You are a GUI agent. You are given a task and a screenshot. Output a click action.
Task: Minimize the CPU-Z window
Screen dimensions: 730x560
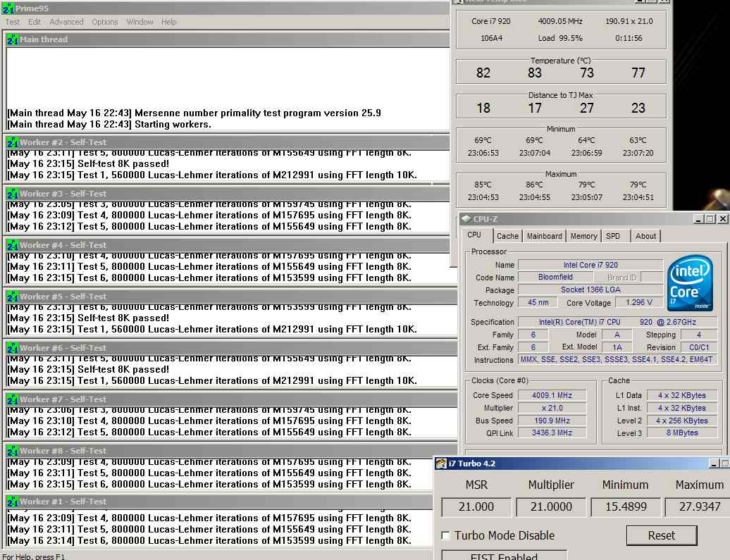coord(698,219)
